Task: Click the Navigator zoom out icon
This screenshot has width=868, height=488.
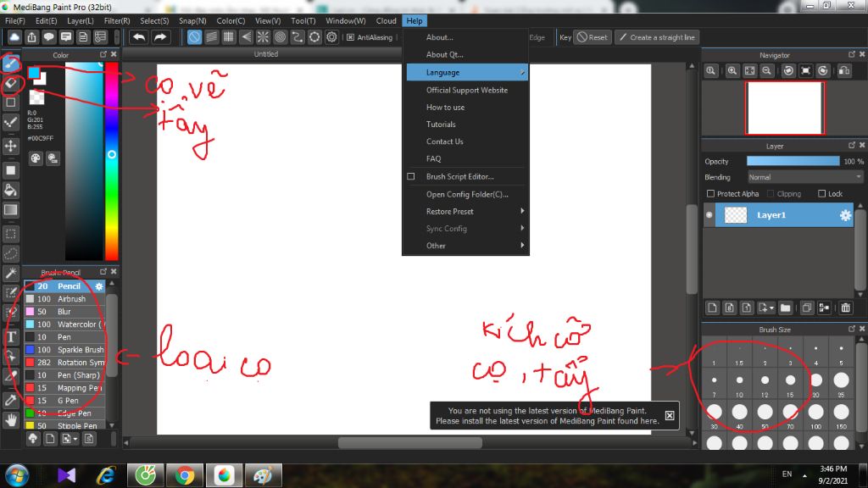Action: pyautogui.click(x=766, y=71)
